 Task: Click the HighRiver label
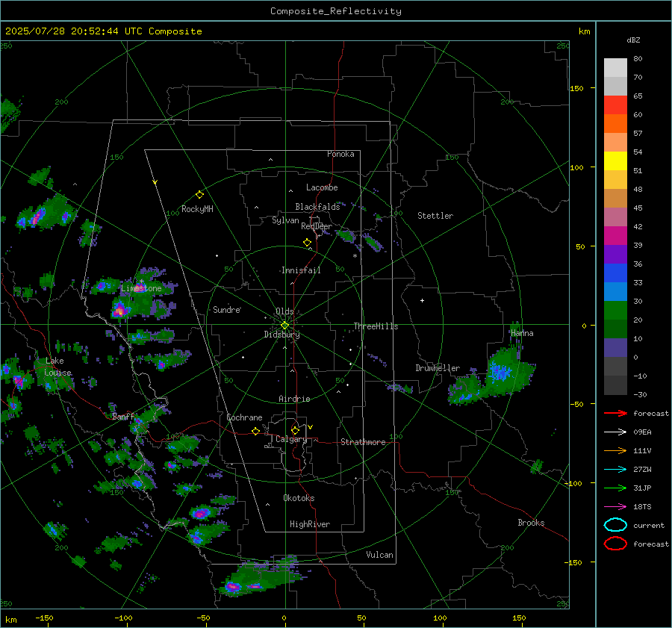coord(310,524)
